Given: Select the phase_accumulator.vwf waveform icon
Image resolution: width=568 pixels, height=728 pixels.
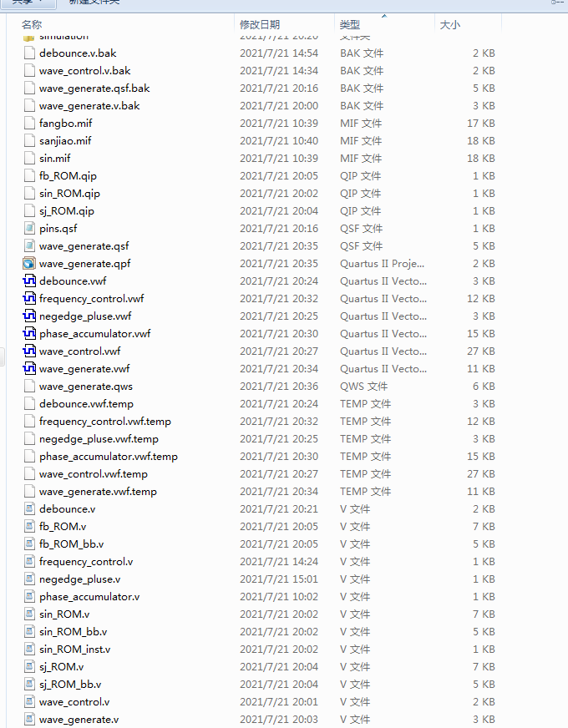Looking at the screenshot, I should [x=30, y=334].
